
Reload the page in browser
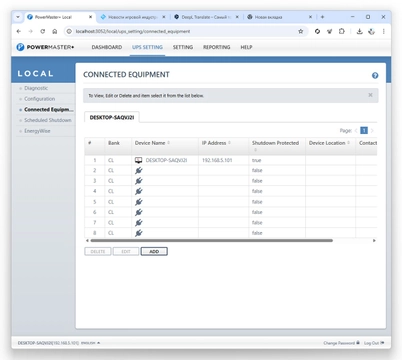(x=43, y=31)
